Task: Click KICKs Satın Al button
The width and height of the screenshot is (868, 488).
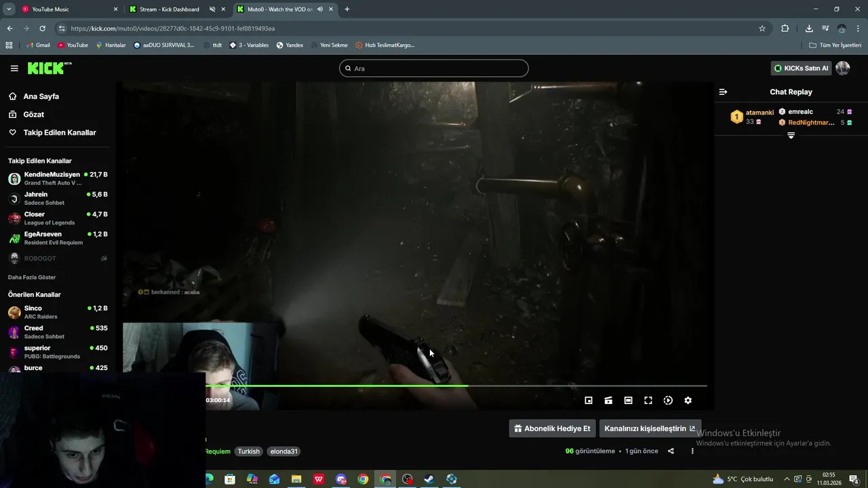Action: (x=801, y=68)
